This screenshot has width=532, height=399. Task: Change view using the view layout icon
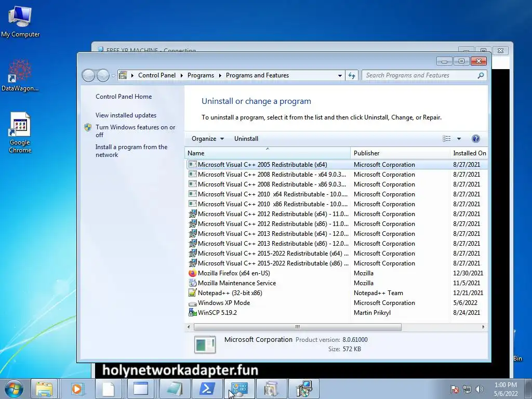pos(446,138)
